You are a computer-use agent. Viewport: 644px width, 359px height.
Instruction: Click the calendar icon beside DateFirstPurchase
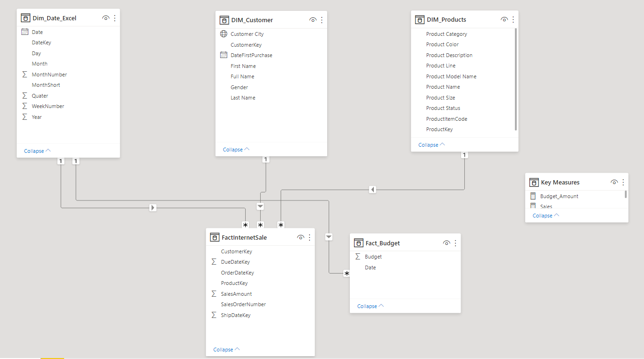223,55
